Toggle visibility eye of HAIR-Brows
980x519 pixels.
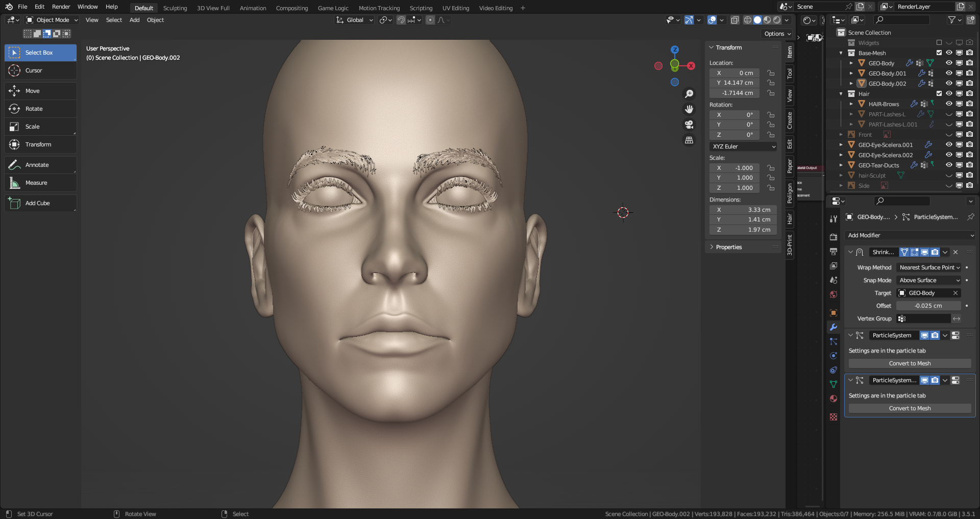949,104
